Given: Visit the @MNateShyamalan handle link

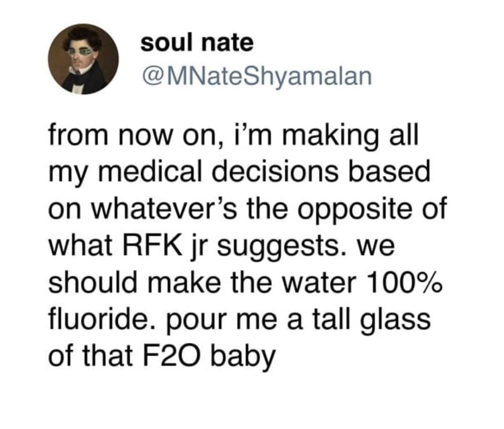Looking at the screenshot, I should point(256,76).
